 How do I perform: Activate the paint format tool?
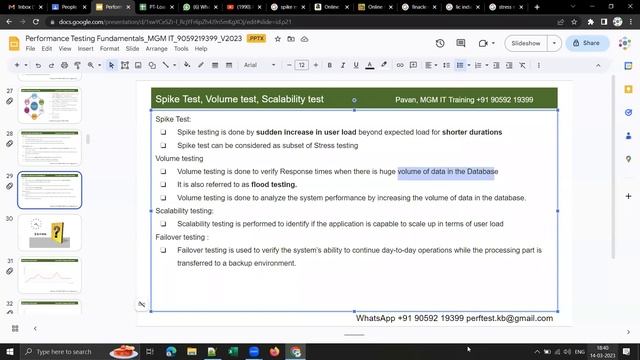pyautogui.click(x=78, y=65)
